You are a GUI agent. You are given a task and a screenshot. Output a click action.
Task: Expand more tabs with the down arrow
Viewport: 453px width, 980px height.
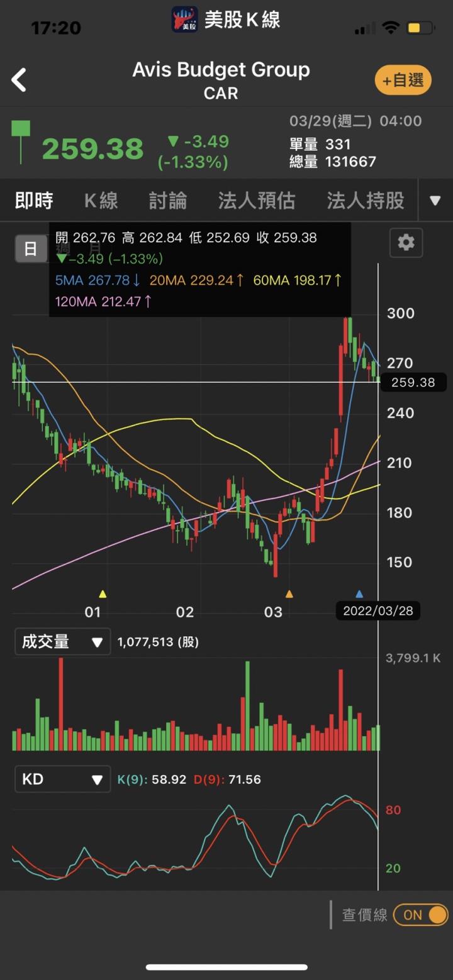[x=435, y=201]
